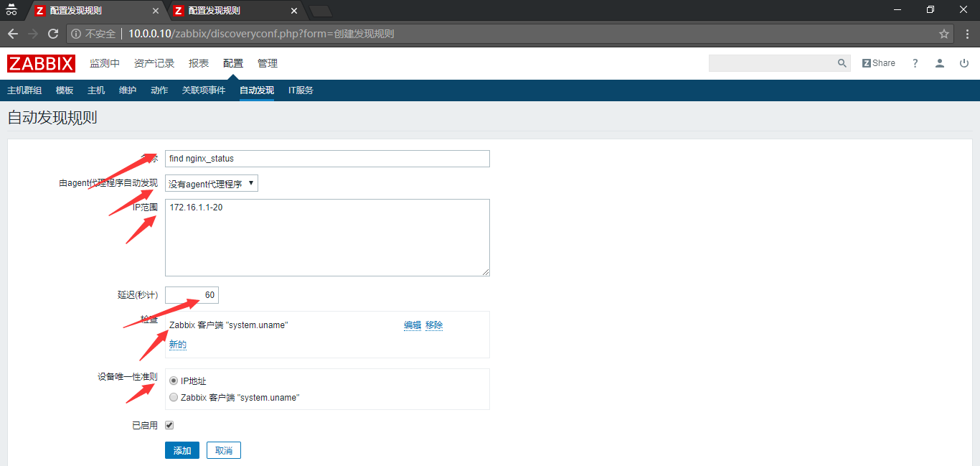Click the 延迟(秒计) field showing 60

[192, 295]
